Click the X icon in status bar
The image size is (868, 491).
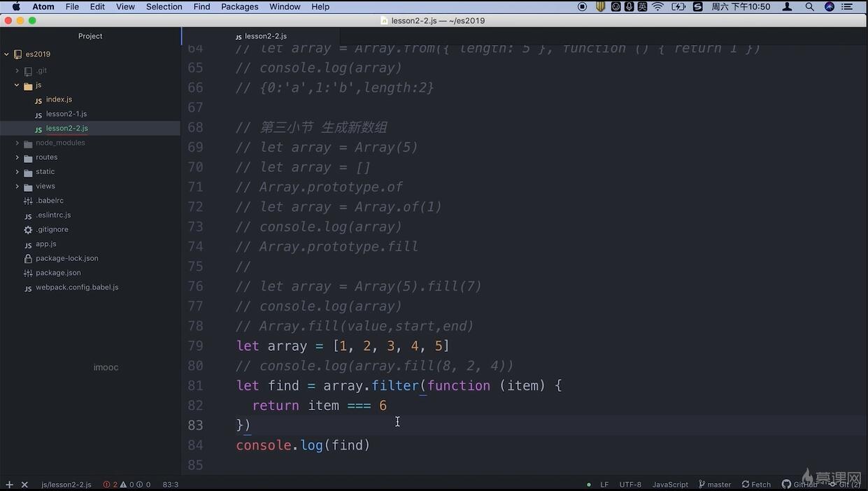point(24,485)
